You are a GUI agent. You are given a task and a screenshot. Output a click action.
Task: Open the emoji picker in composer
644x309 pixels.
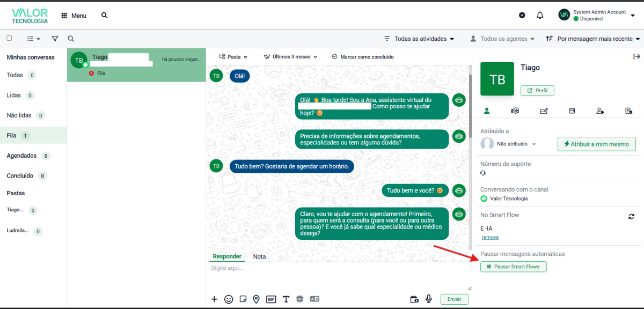coord(229,299)
